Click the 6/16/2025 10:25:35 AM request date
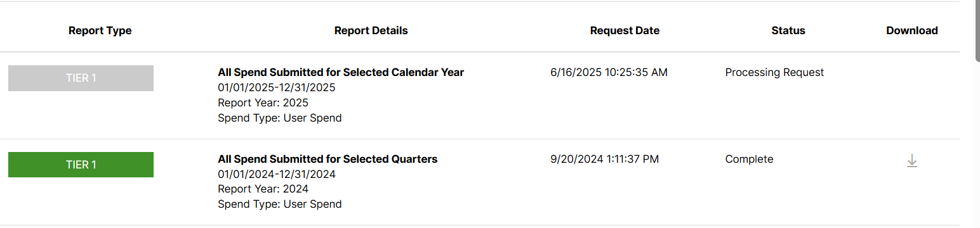Screen dimensions: 980x228 point(609,72)
